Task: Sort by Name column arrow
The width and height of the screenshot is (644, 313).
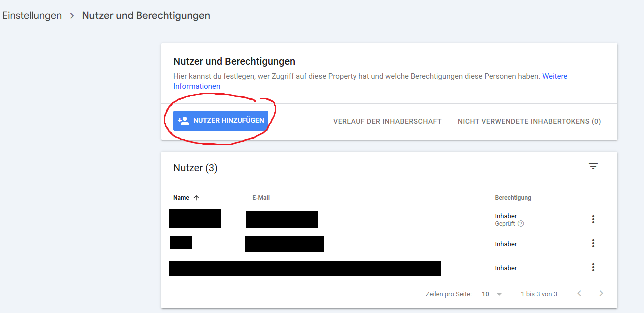Action: (196, 198)
